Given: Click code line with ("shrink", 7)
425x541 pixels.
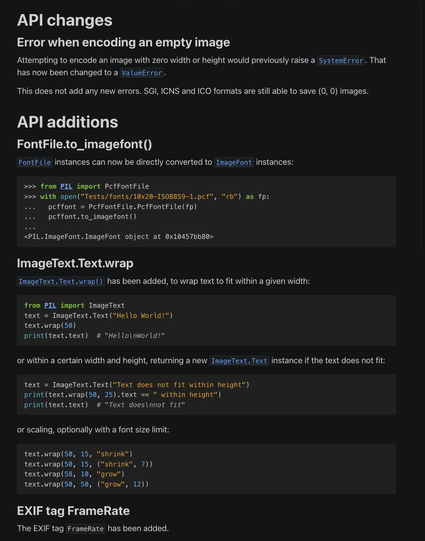Looking at the screenshot, I should click(88, 464).
